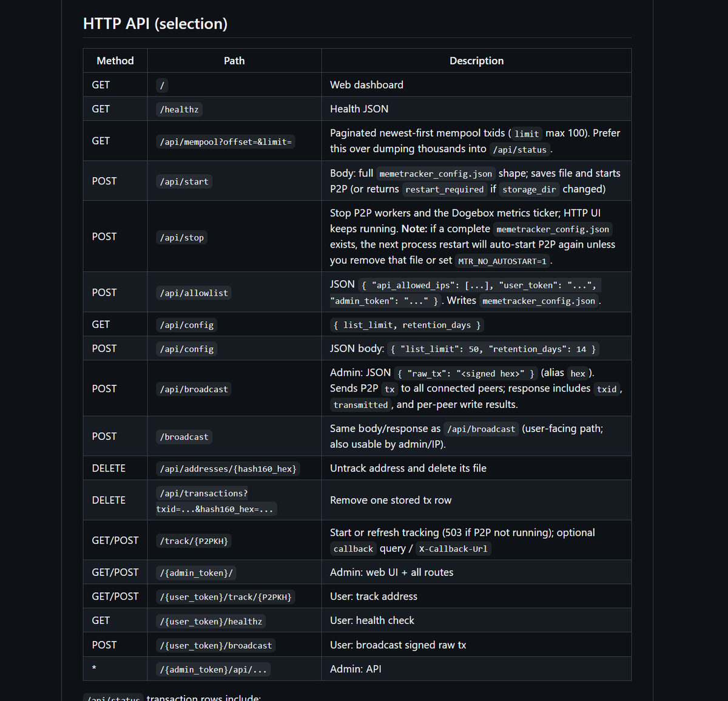Click the JSON body list_limit 50 code
This screenshot has width=728, height=701.
(x=493, y=349)
